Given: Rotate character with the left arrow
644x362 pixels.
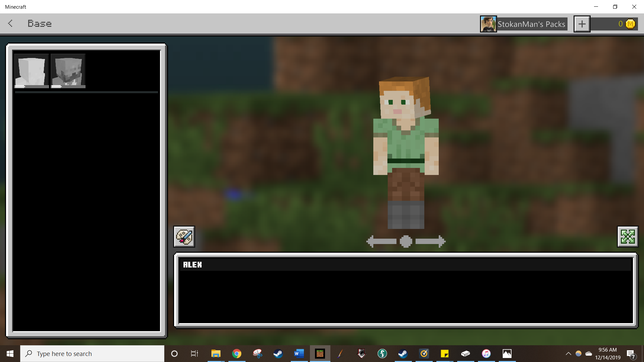Looking at the screenshot, I should click(x=382, y=241).
